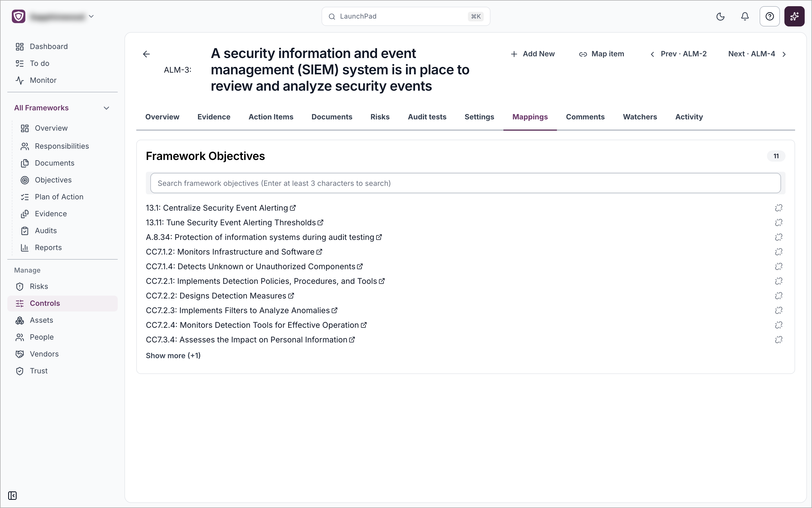Screen dimensions: 812x508
Task: Focus the LaunchPad search field
Action: [406, 16]
